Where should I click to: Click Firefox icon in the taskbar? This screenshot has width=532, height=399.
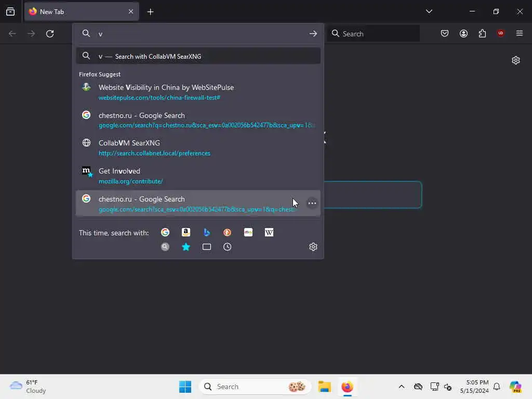tap(347, 387)
